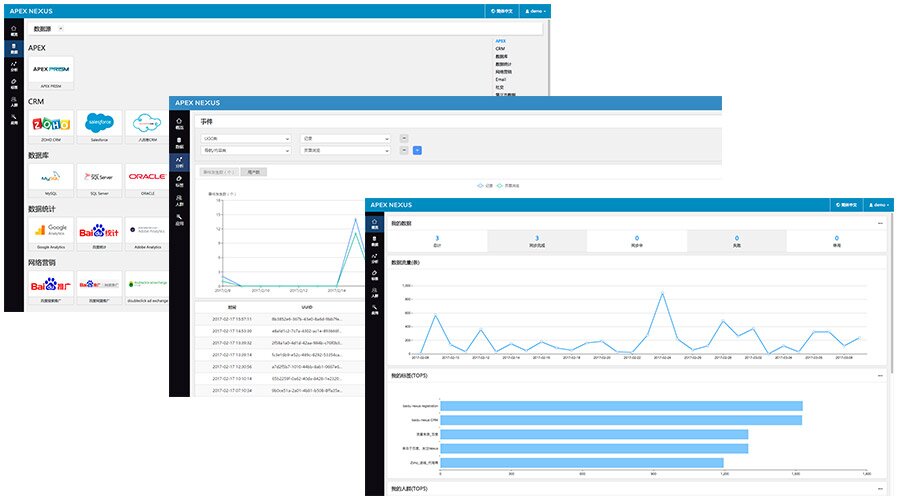Select event row 2017-02-17 12:30:56

(280, 367)
